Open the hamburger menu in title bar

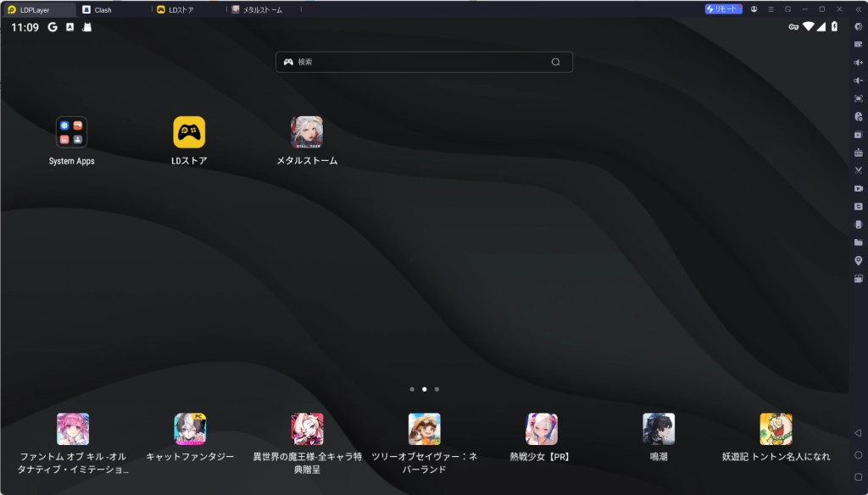[x=771, y=9]
